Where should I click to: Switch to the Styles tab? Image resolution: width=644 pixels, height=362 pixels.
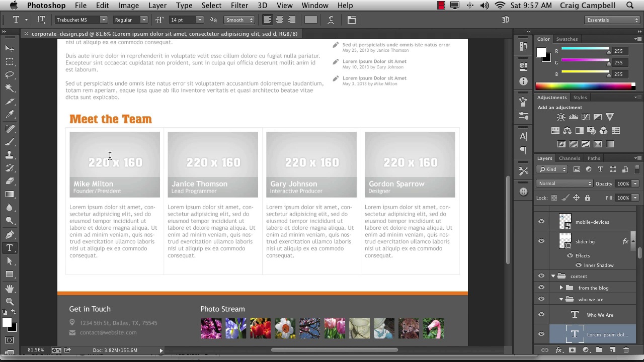tap(580, 98)
